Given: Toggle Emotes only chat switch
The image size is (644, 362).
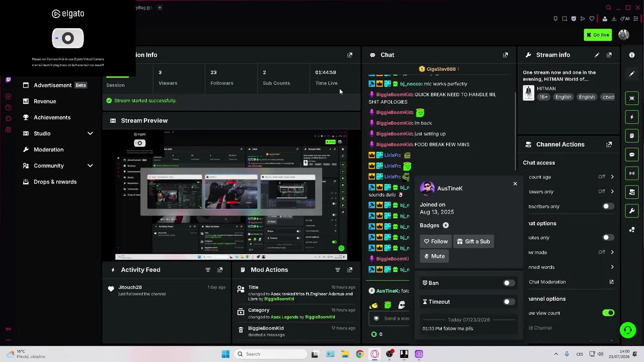Looking at the screenshot, I should (x=608, y=237).
